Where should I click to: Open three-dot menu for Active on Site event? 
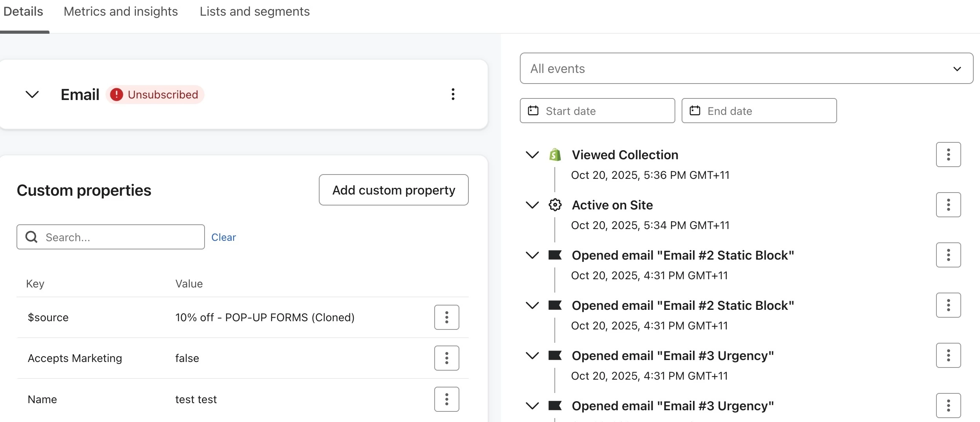948,205
